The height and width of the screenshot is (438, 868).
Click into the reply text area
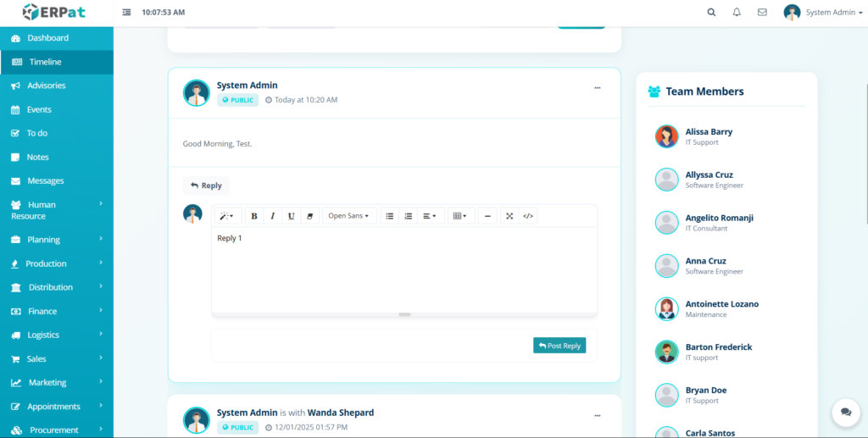tap(404, 269)
